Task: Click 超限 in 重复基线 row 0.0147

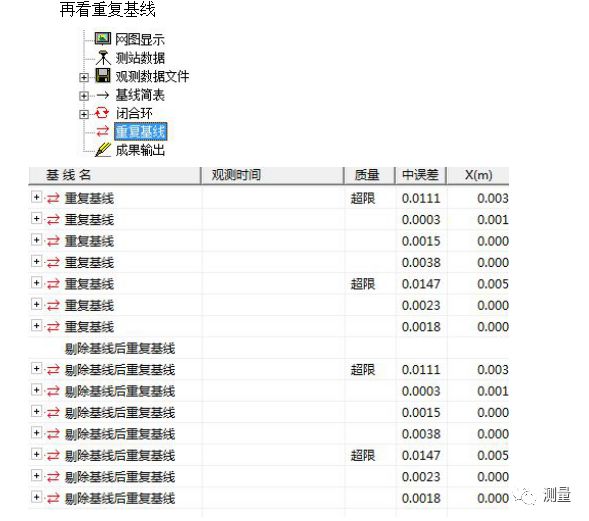Action: 363,284
